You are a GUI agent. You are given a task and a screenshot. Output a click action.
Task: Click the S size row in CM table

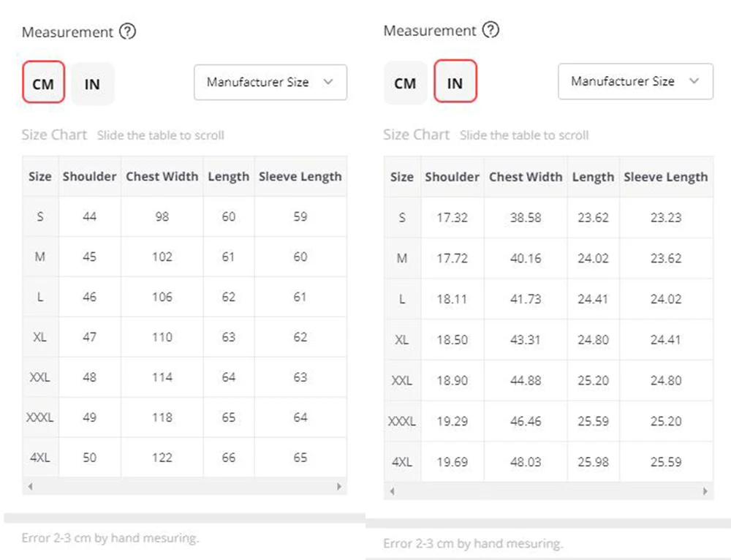pyautogui.click(x=40, y=216)
